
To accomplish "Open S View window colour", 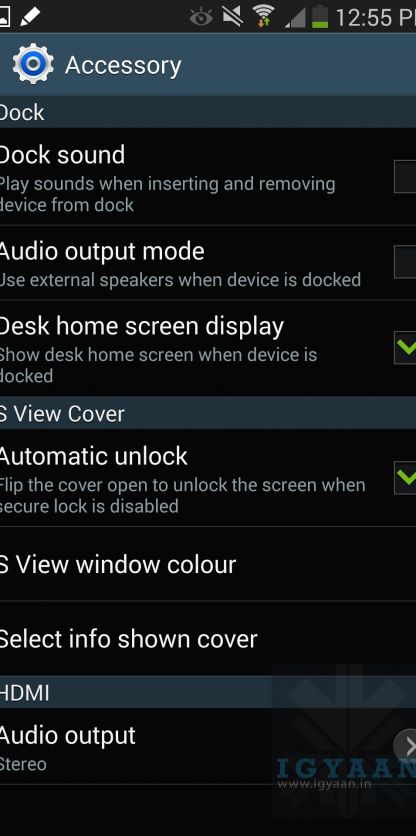I will pyautogui.click(x=208, y=565).
